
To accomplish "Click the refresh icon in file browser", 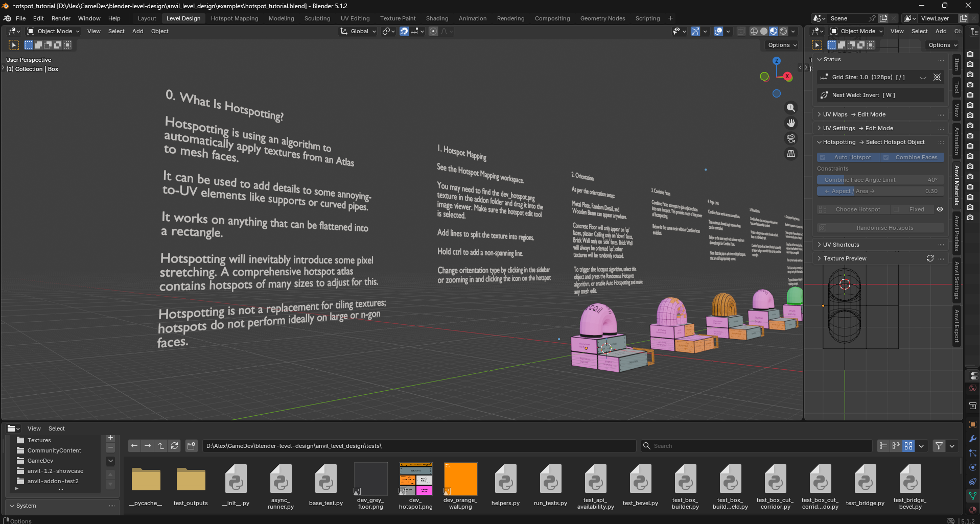I will [174, 446].
